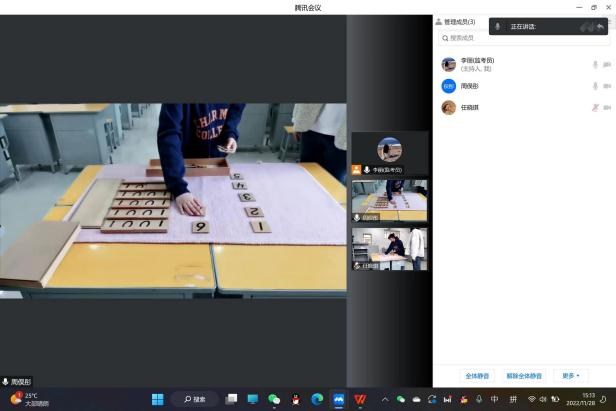Click the Tencent Meeting icon in the taskbar
Viewport: 616px width, 411px height.
(338, 399)
